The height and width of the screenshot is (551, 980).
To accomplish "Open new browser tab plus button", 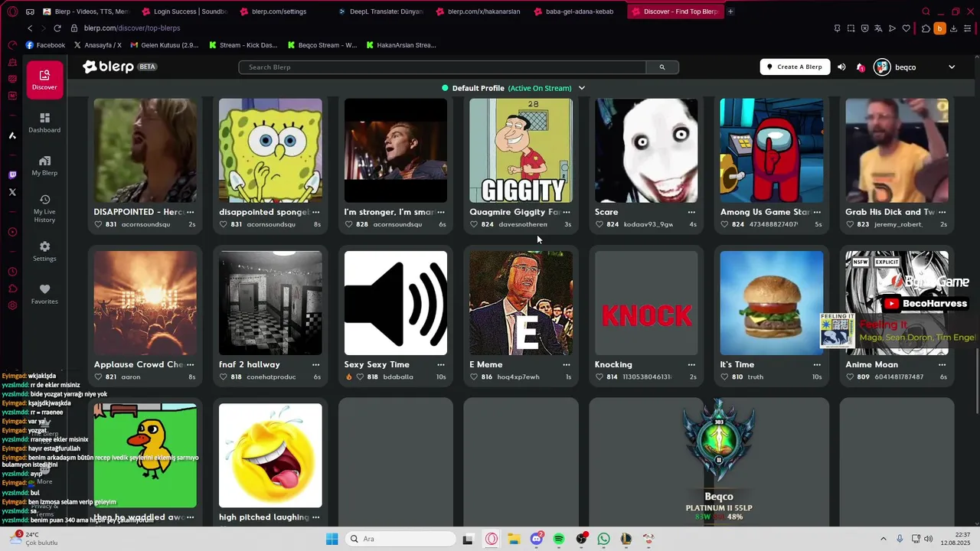I will 730,11.
